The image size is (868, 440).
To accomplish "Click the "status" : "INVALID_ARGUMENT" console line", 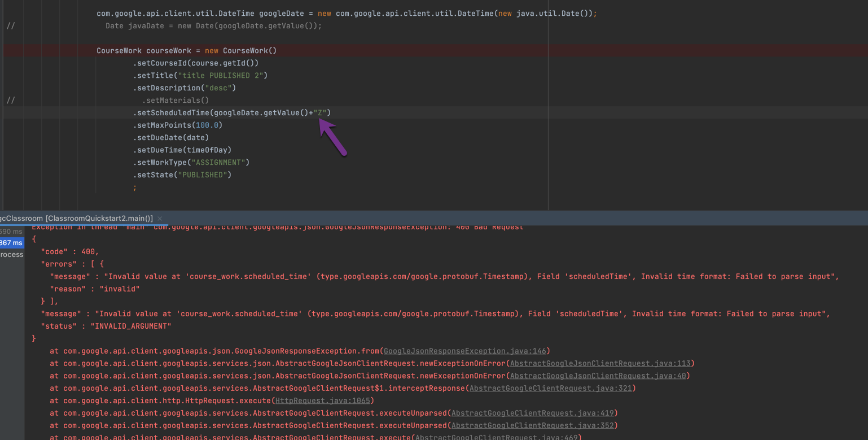I will pos(106,326).
